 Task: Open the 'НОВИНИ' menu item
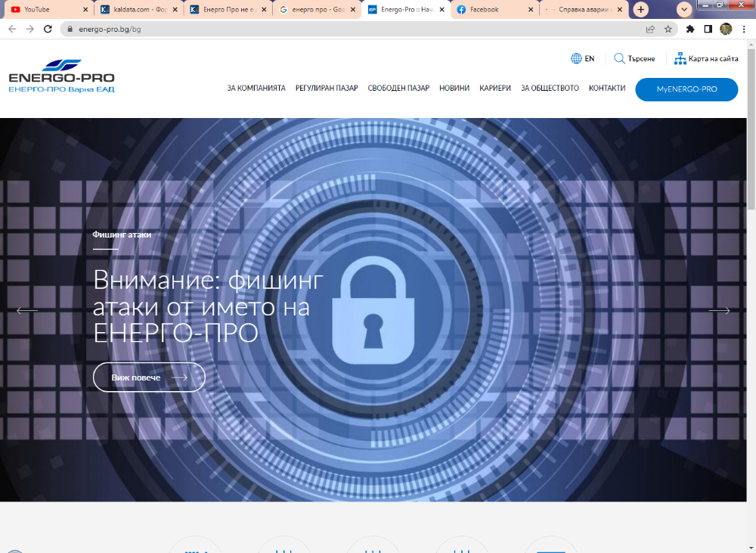[x=454, y=89]
